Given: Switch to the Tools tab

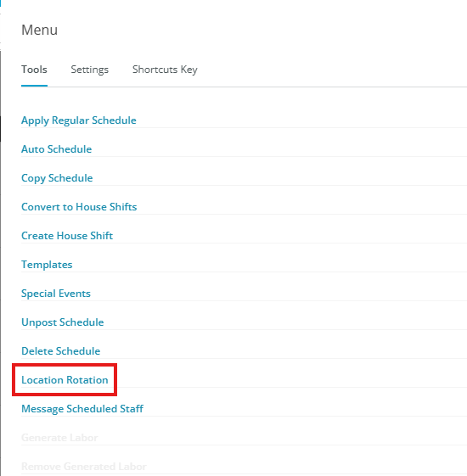Looking at the screenshot, I should click(x=34, y=70).
